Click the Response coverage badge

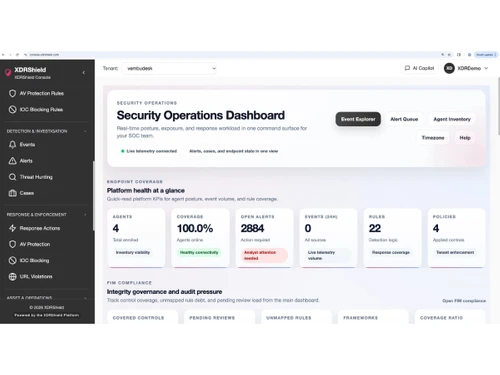coord(391,252)
